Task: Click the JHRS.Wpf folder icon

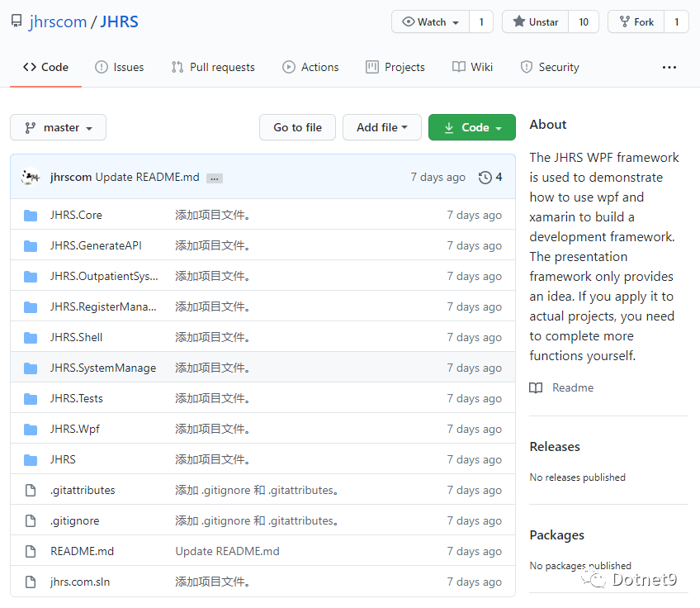Action: (x=31, y=430)
